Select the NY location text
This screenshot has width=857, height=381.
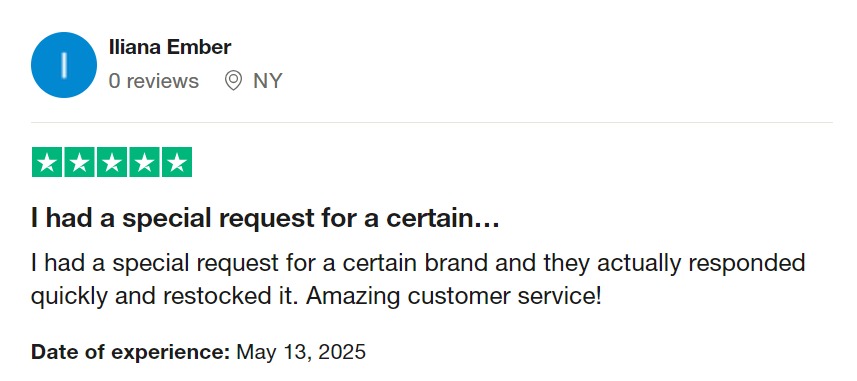point(267,81)
